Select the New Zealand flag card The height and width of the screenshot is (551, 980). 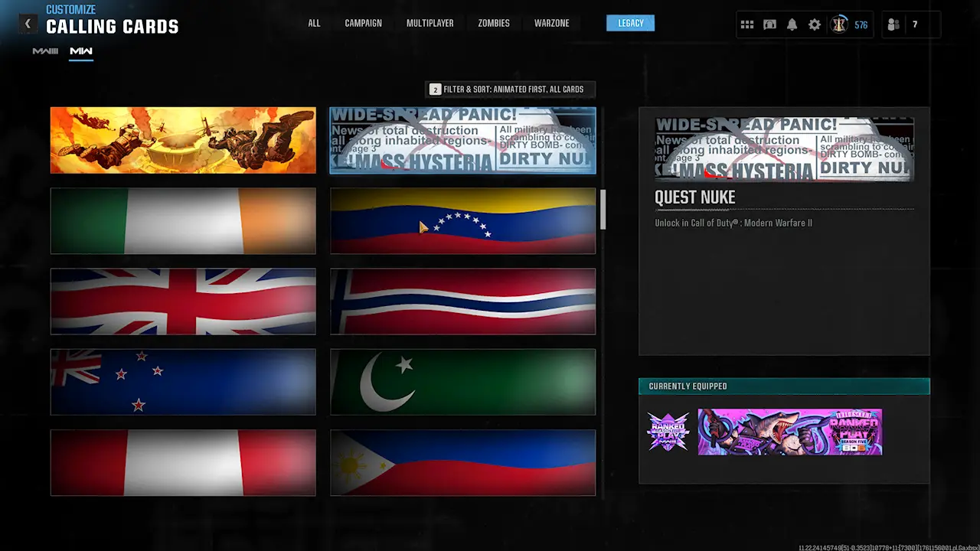[x=183, y=382]
